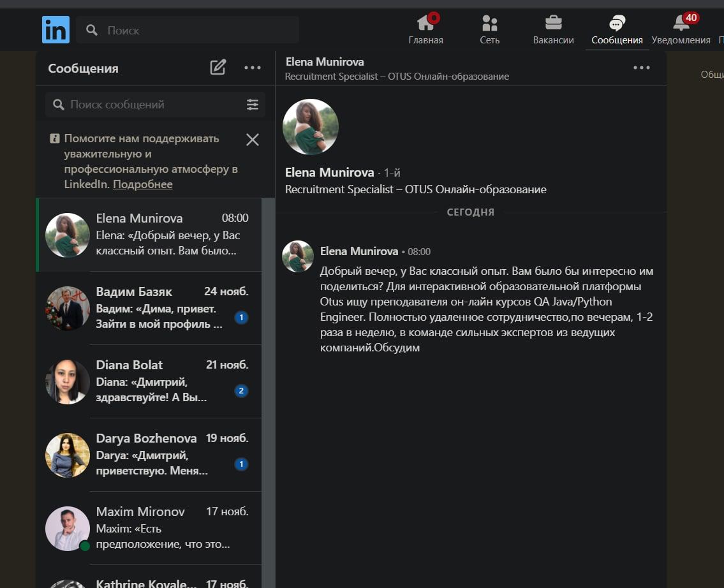Open the Diana Bolat conversation
Screen dimensions: 724x588
point(149,382)
